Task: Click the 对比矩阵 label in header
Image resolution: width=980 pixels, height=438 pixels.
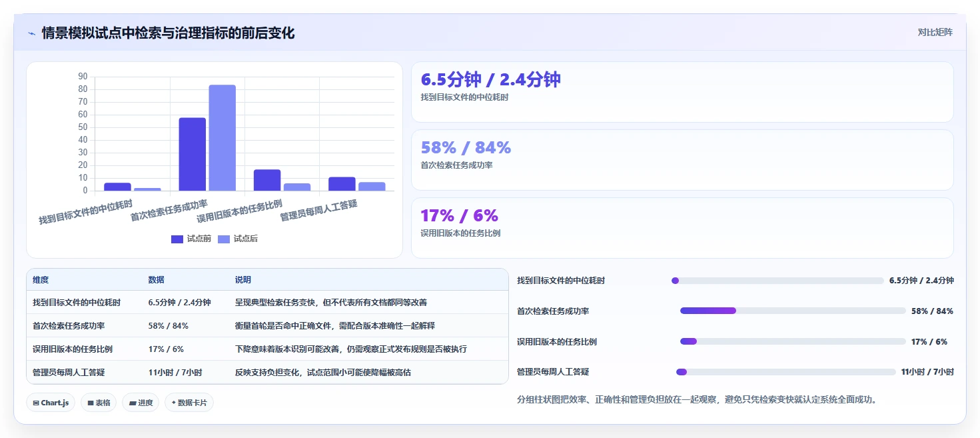Action: pyautogui.click(x=935, y=32)
